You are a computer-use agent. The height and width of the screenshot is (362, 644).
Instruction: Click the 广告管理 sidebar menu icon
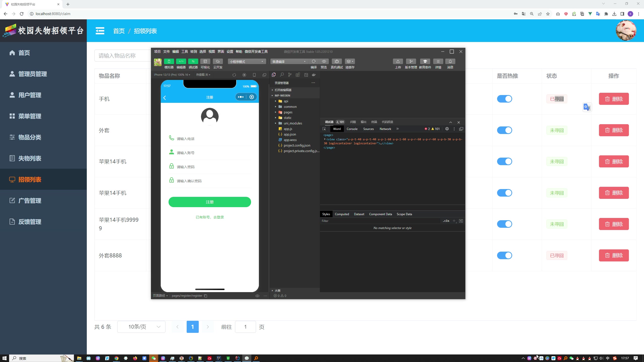(12, 201)
